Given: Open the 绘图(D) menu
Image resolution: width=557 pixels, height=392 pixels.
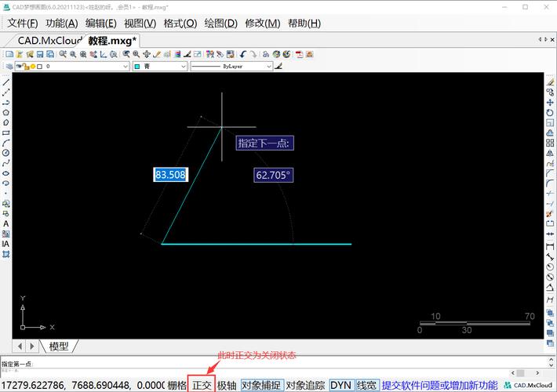Looking at the screenshot, I should [x=221, y=24].
